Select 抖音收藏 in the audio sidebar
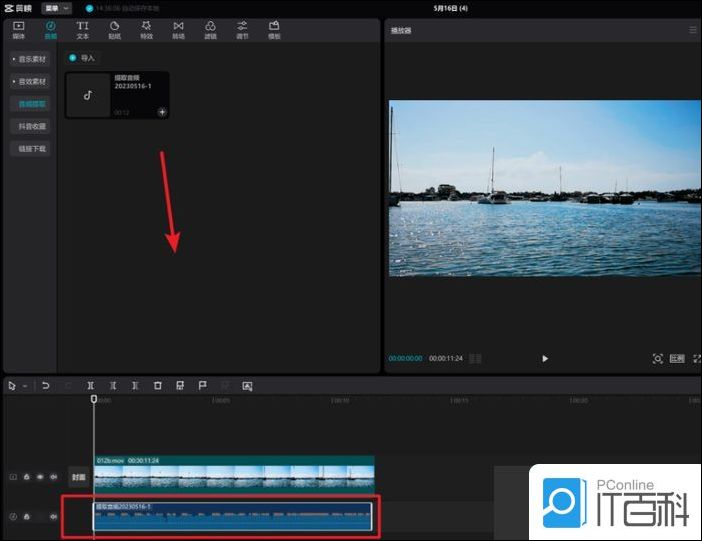 (x=31, y=126)
